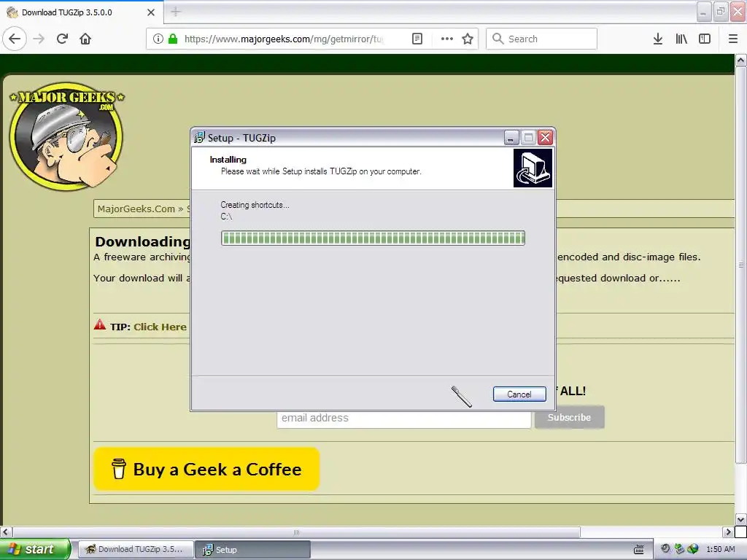Click the 'Installing' heading in Setup
Image resolution: width=747 pixels, height=560 pixels.
(228, 160)
